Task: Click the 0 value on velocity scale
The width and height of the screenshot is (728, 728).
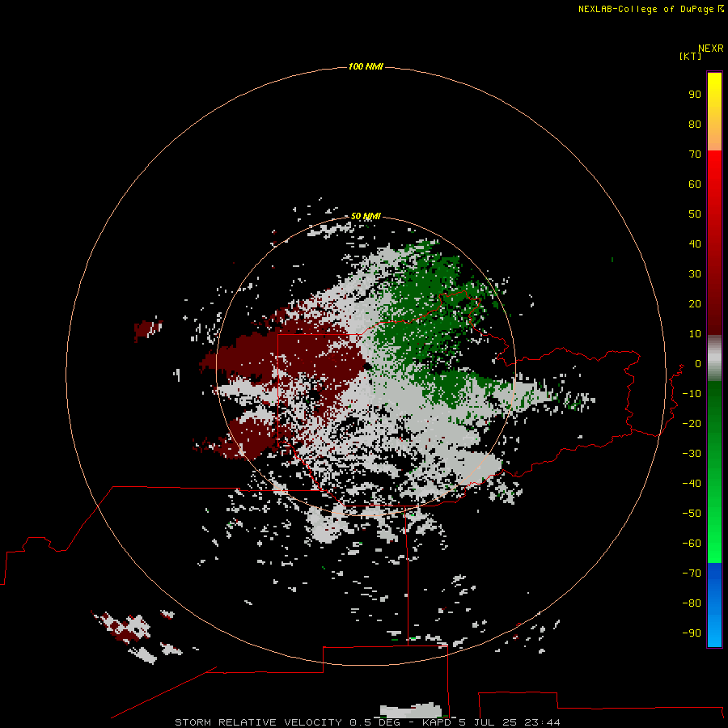Action: coord(698,364)
